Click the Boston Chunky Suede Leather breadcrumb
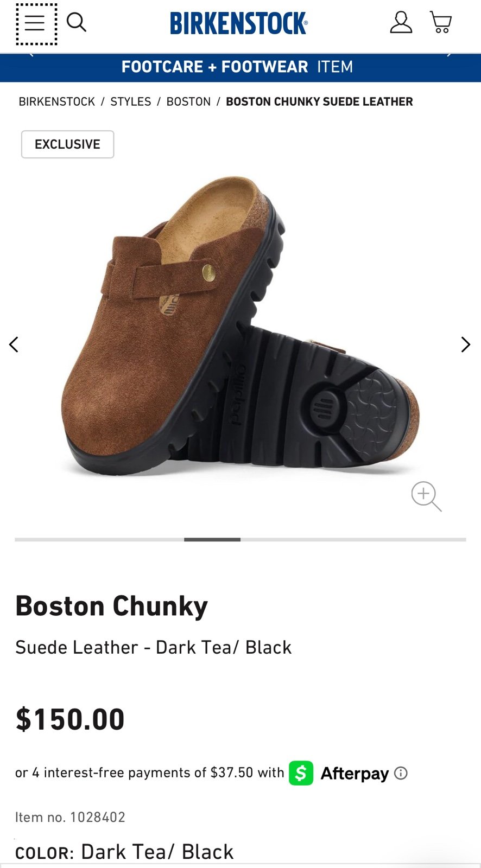The image size is (481, 868). [319, 101]
